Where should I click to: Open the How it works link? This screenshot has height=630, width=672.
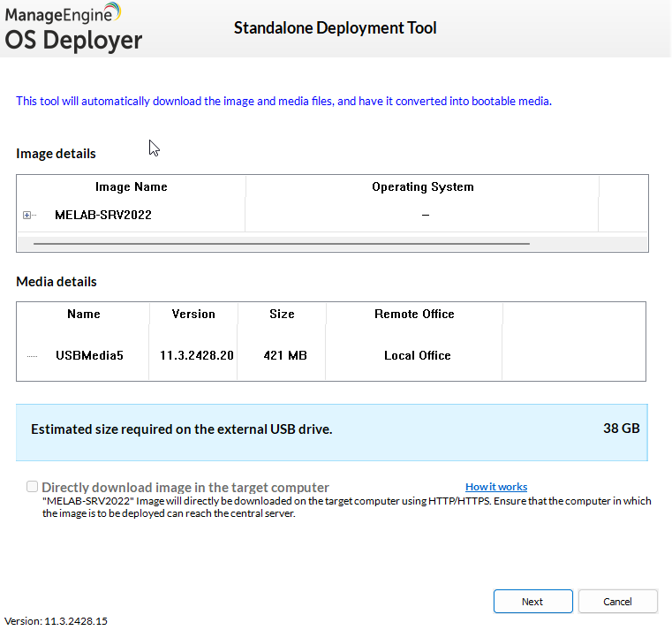pos(495,487)
